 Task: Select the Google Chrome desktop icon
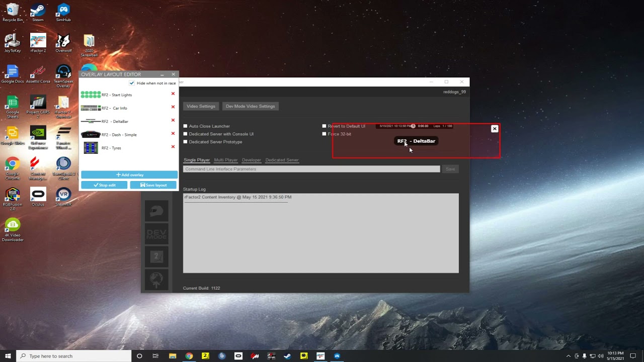pyautogui.click(x=13, y=168)
